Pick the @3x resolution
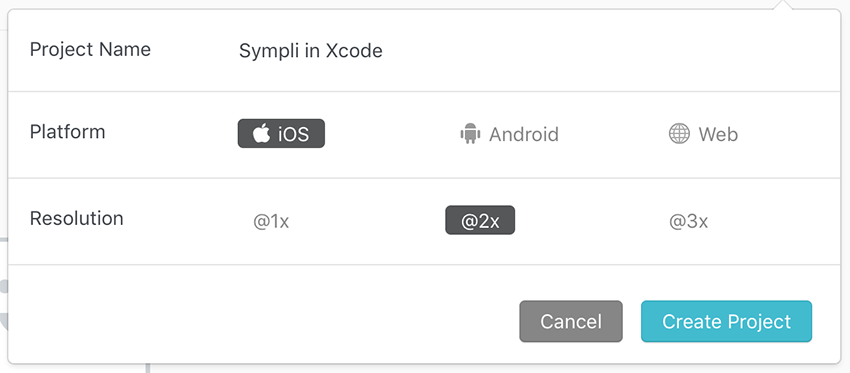 click(x=688, y=221)
